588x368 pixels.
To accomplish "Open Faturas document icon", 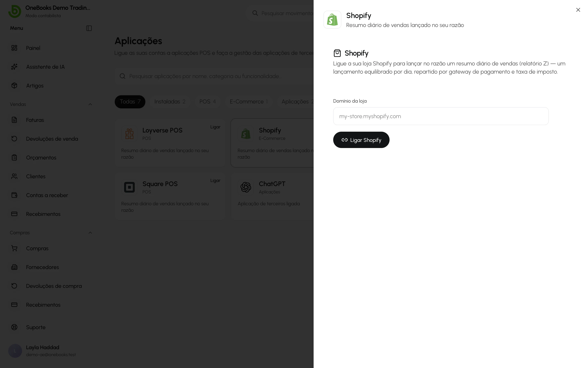I will (x=14, y=120).
